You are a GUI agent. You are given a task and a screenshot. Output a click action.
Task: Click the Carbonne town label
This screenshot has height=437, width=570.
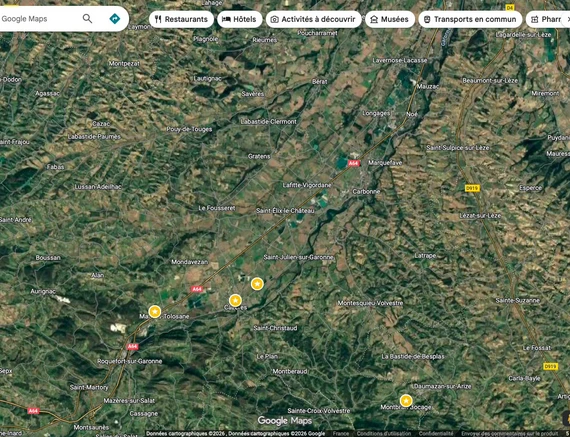pos(366,191)
